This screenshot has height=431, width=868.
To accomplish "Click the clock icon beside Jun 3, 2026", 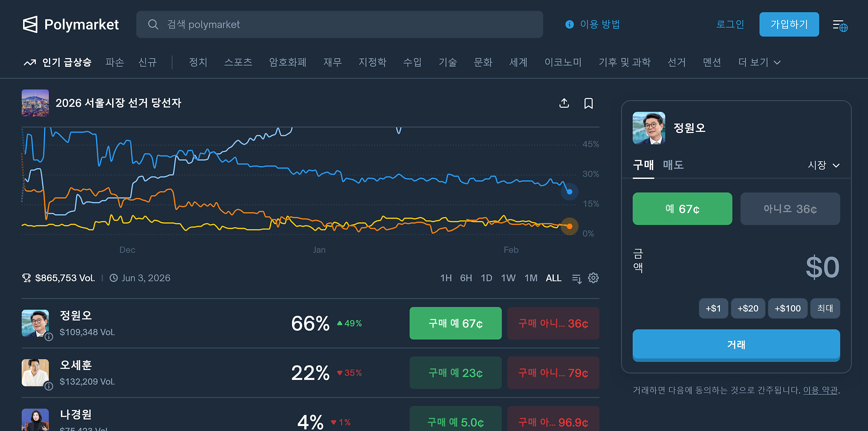I will (114, 278).
